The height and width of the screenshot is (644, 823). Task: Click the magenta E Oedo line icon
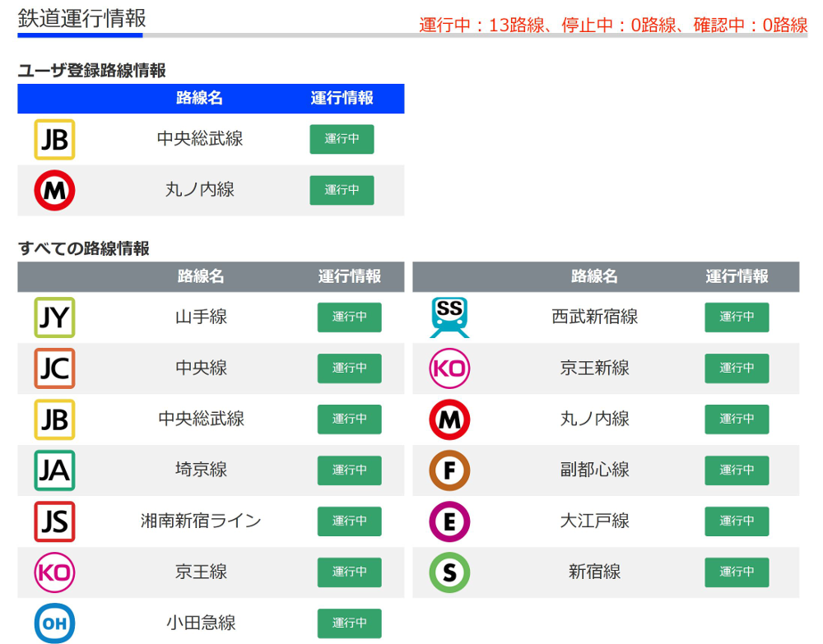pyautogui.click(x=450, y=521)
